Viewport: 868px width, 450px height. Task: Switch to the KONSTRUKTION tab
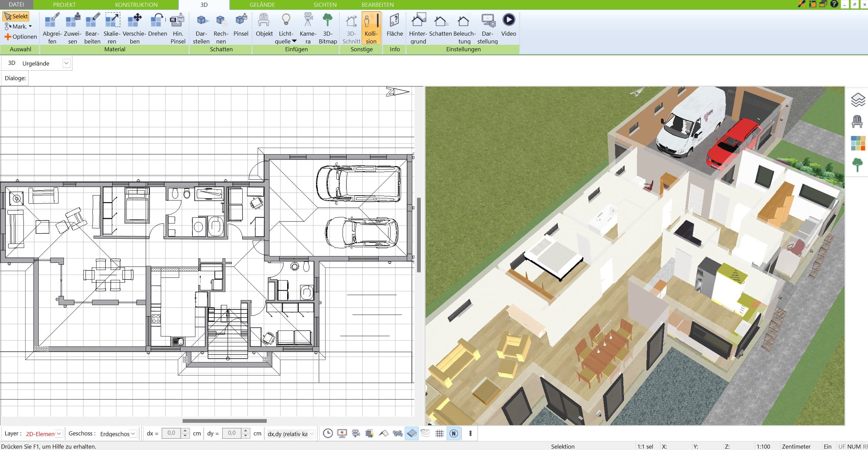pyautogui.click(x=136, y=5)
